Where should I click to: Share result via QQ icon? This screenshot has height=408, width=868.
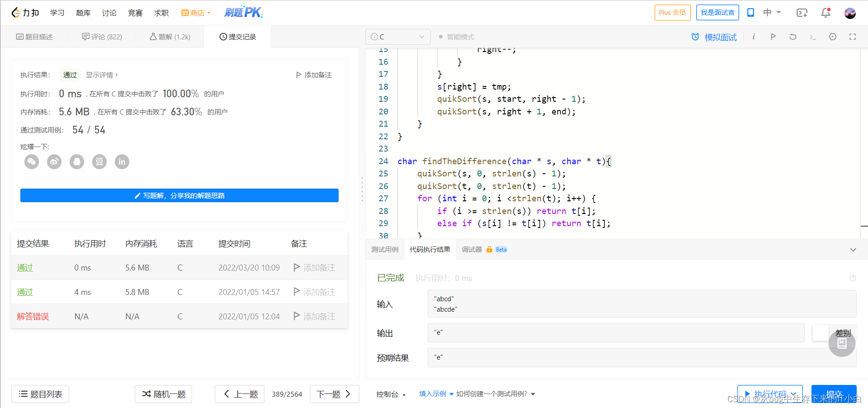point(77,161)
